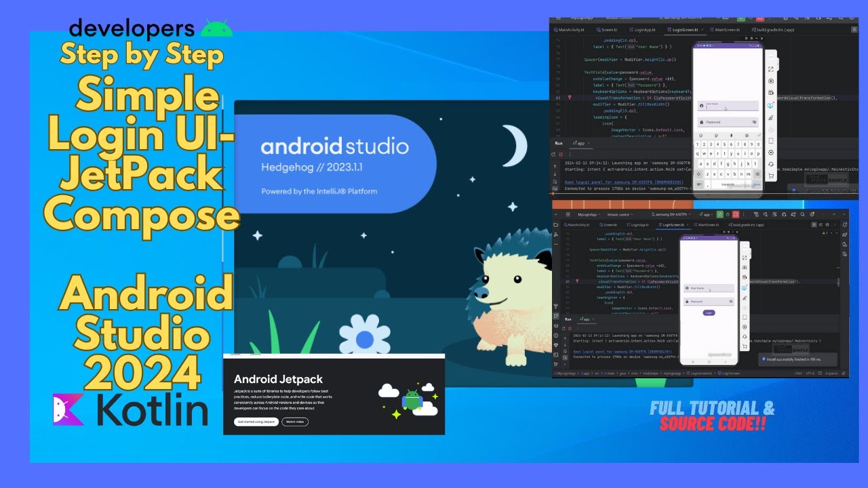Tap gear settings icon on upper phone keyboard
This screenshot has height=488, width=868.
747,136
